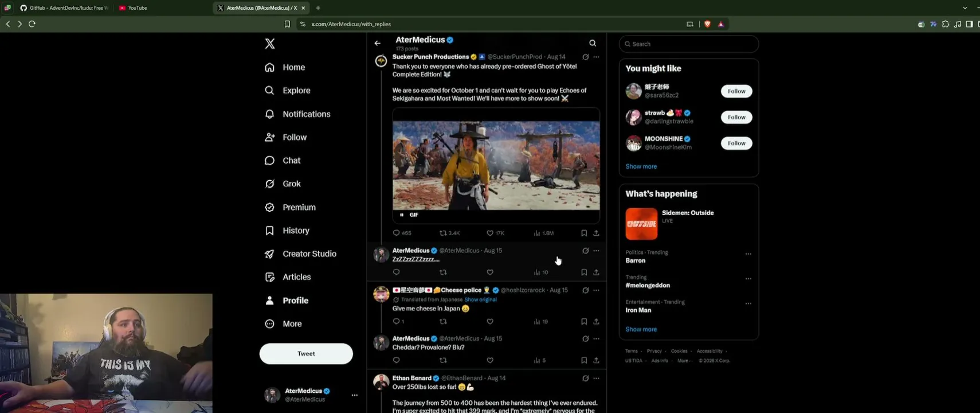Image resolution: width=980 pixels, height=413 pixels.
Task: Open account options dots beside AterMedicus
Action: 355,395
